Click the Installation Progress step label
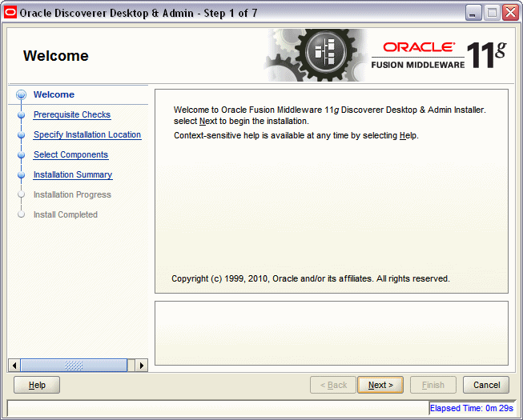This screenshot has height=420, width=523. click(x=72, y=194)
